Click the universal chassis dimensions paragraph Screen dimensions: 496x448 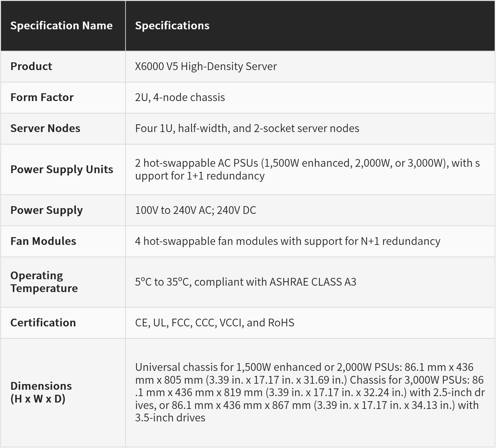tap(309, 392)
